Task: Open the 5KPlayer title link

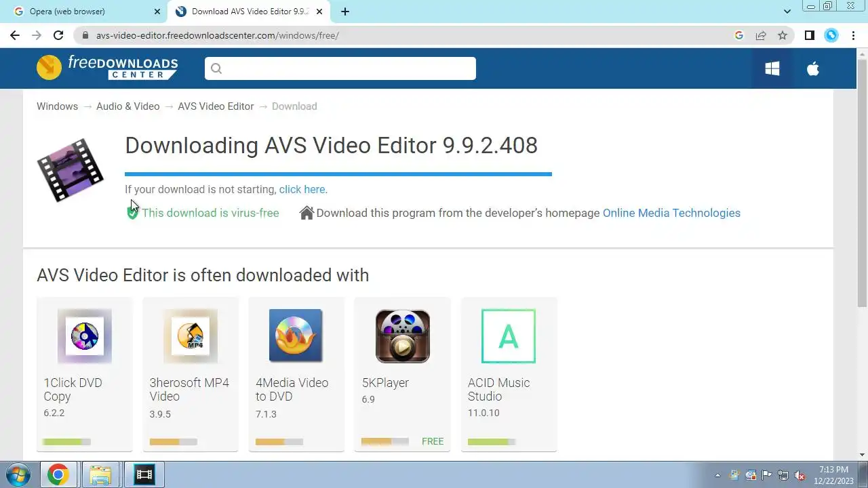Action: (x=385, y=383)
